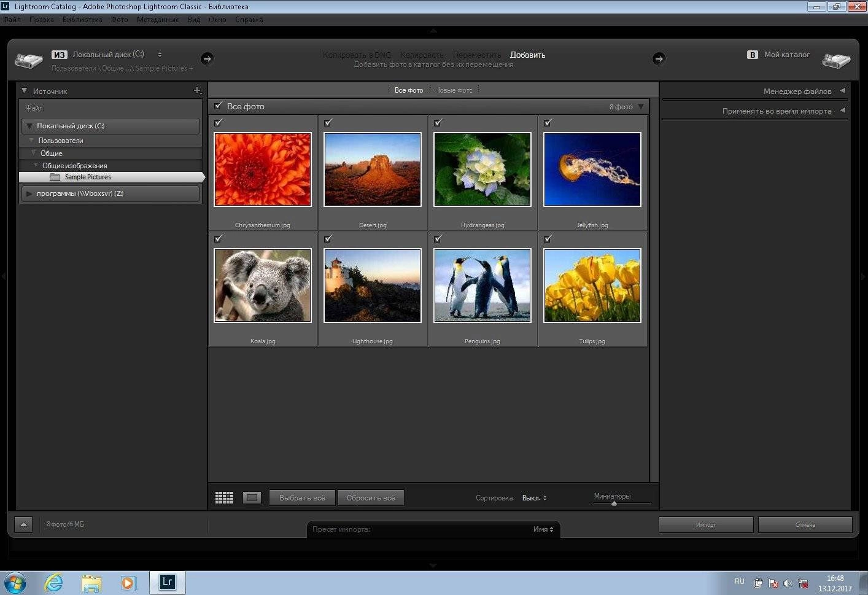Expand Менеджер файлов panel
Viewport: 868px width, 595px height.
coord(843,91)
